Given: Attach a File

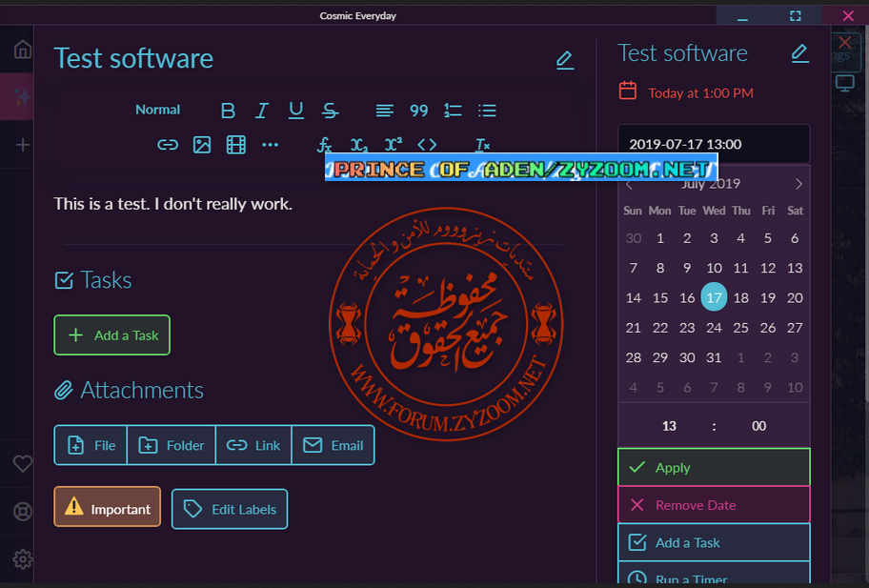Looking at the screenshot, I should point(91,445).
